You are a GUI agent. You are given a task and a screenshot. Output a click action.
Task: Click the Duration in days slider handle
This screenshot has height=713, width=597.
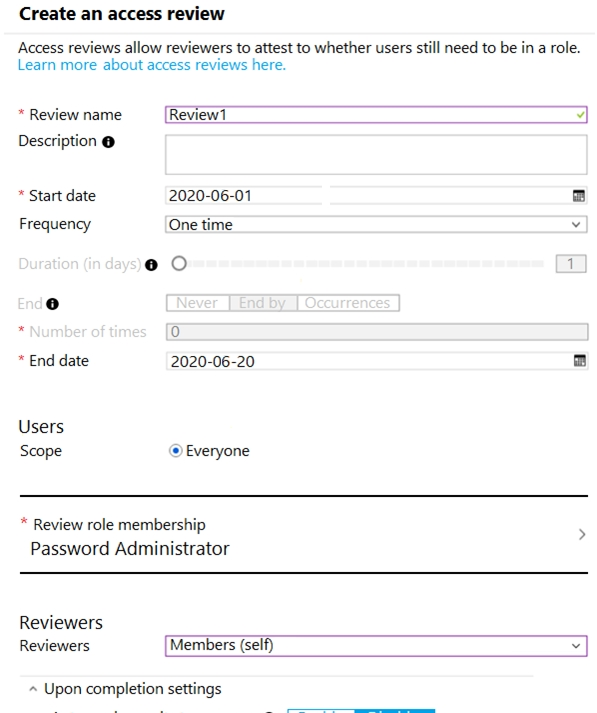(x=179, y=263)
